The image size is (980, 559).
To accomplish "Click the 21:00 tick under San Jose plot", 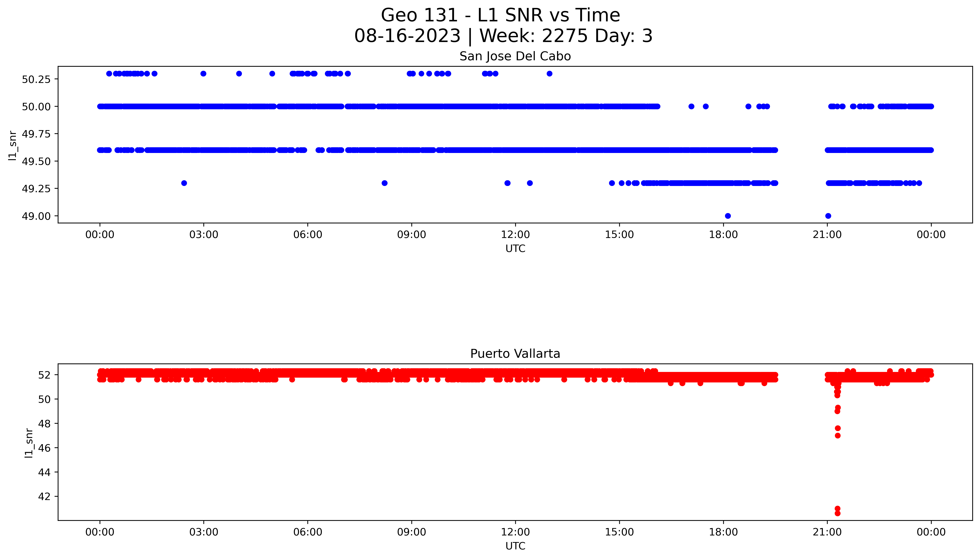I will pos(827,235).
